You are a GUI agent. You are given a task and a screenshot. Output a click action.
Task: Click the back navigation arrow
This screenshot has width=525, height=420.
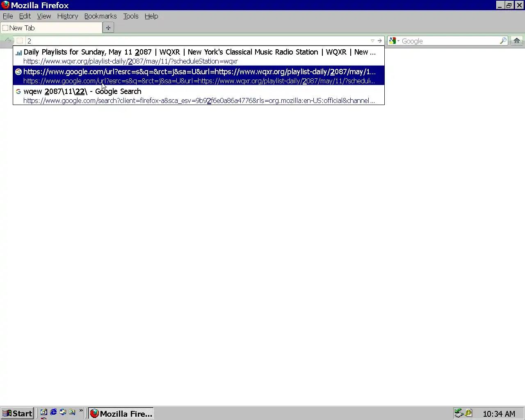(8, 40)
